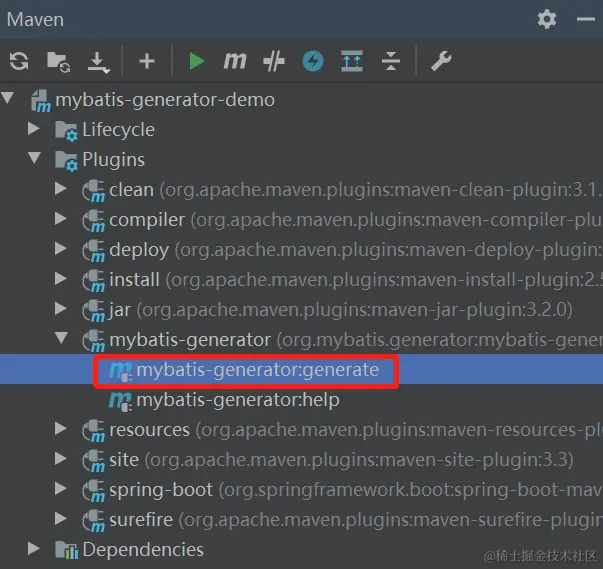This screenshot has height=569, width=603.
Task: Expand the Lifecycle node
Action: coord(34,128)
